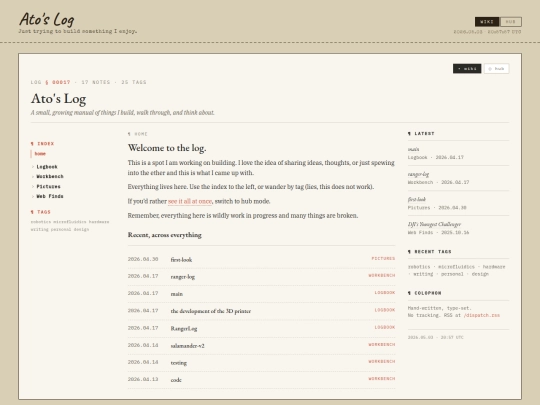Screen dimensions: 540x405
Task: Click the '17 NOTES' count text
Action: [96, 82]
